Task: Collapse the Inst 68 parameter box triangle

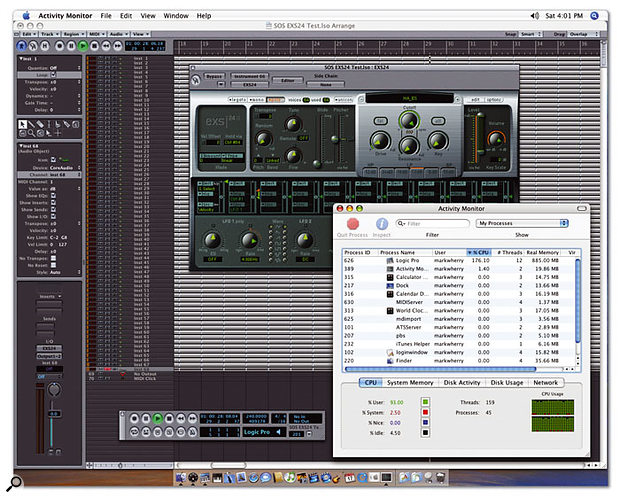Action: [x=21, y=146]
